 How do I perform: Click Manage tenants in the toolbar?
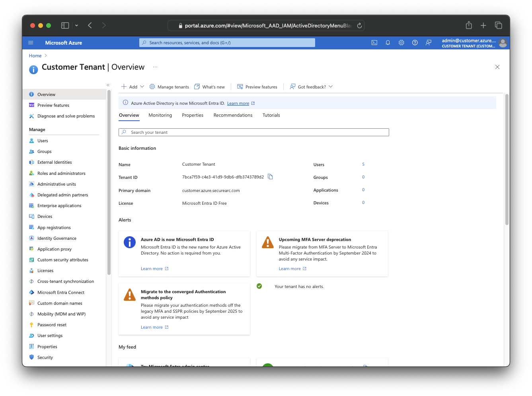(x=169, y=86)
